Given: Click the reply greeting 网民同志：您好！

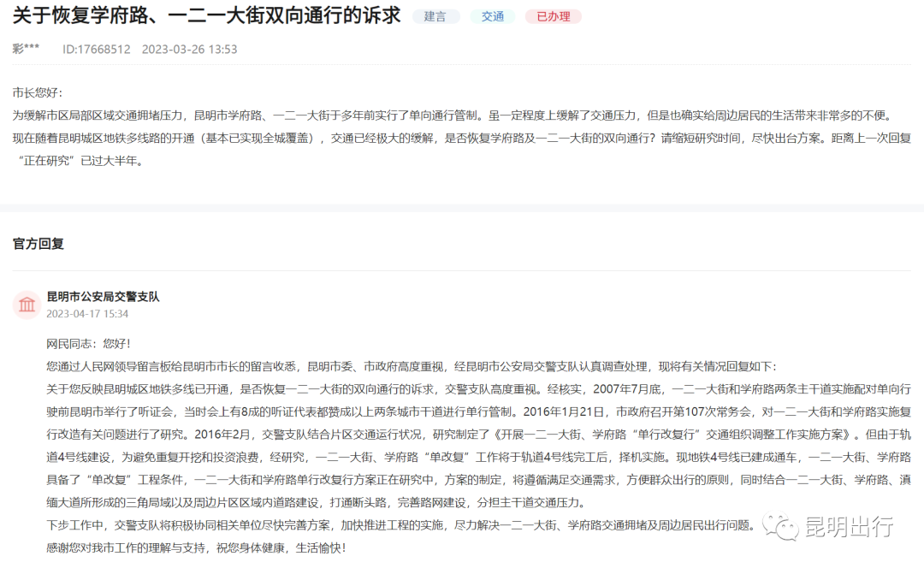Looking at the screenshot, I should coord(90,344).
